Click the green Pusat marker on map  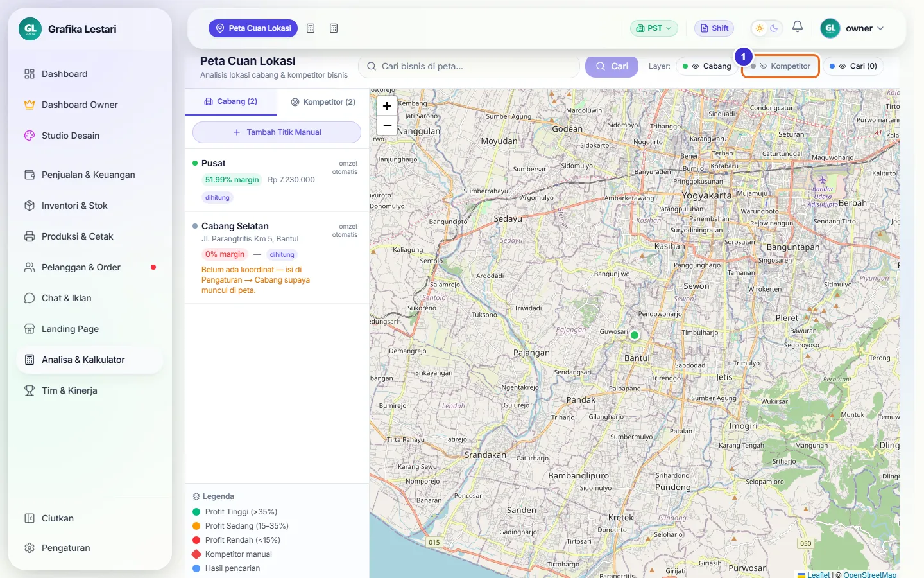tap(635, 335)
